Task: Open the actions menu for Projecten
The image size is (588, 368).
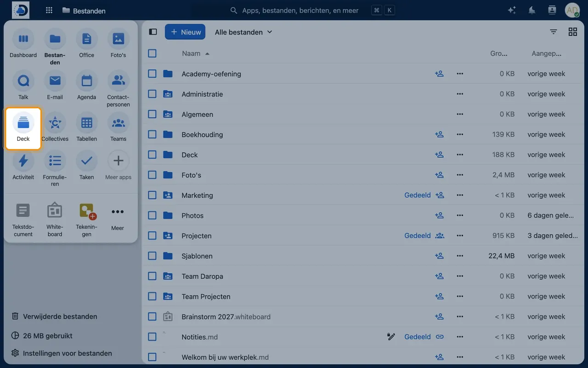Action: coord(460,236)
